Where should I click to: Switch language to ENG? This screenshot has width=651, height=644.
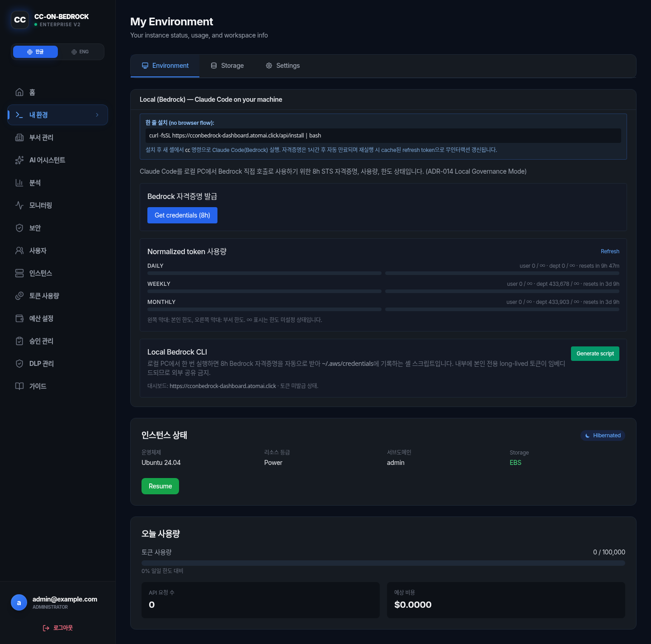[x=80, y=52]
